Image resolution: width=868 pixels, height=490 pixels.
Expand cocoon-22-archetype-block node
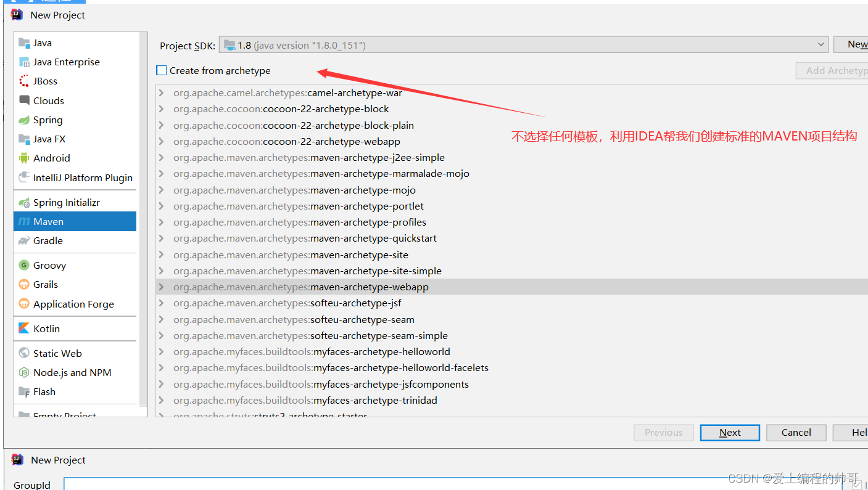click(162, 109)
